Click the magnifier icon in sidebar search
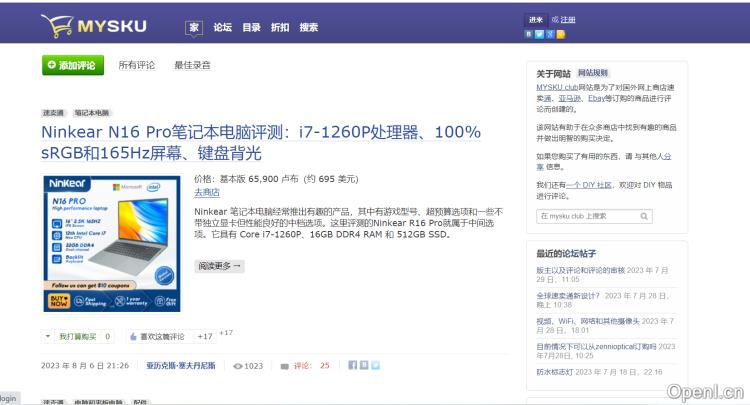The image size is (750, 405). (644, 216)
